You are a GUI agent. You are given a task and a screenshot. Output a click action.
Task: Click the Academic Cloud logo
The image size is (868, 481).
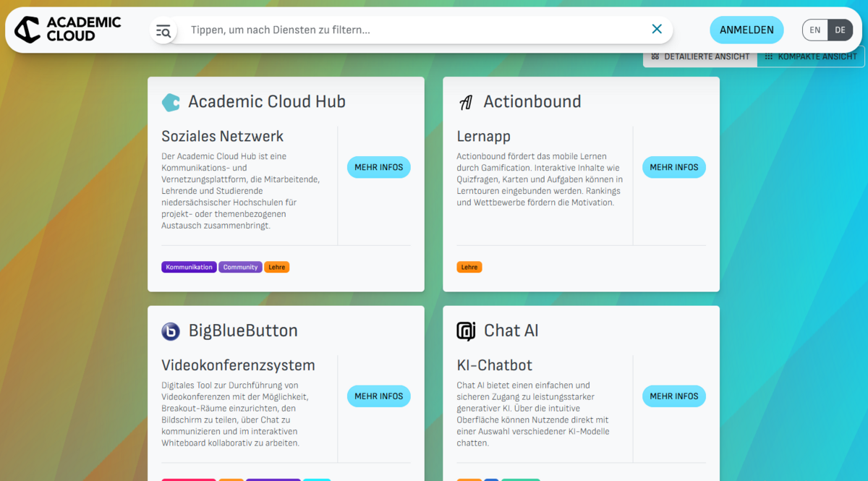(67, 30)
